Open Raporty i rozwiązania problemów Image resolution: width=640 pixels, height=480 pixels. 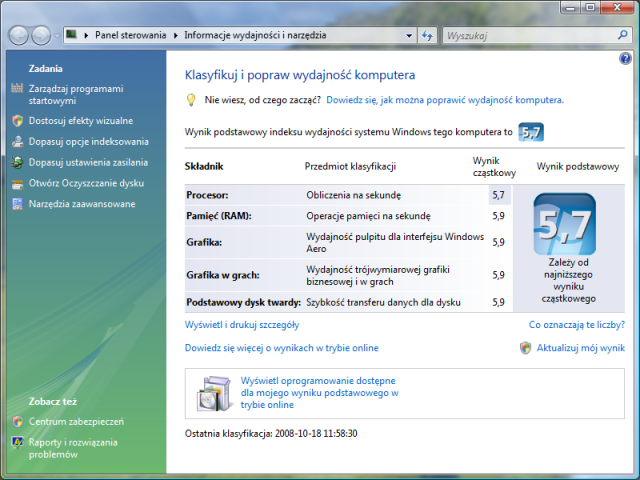pos(73,448)
